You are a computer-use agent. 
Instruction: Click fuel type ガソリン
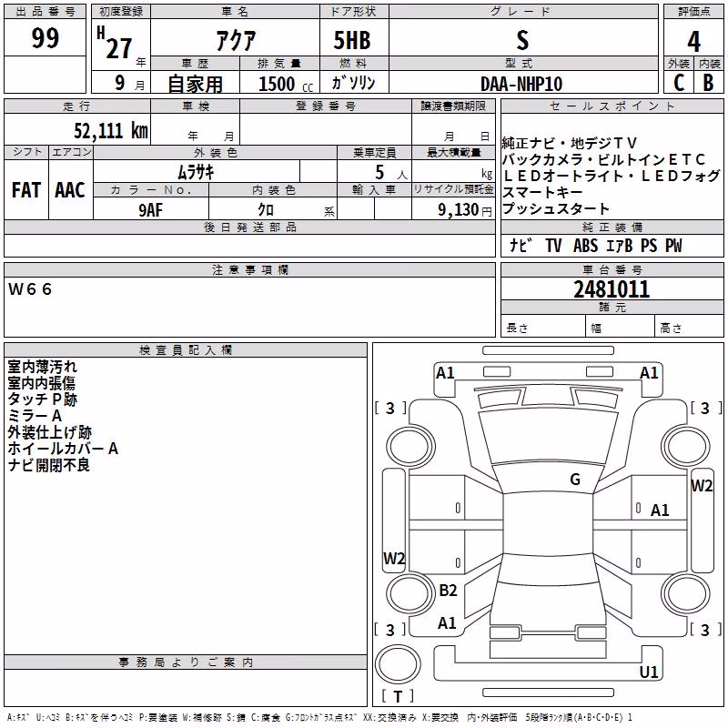coord(353,83)
